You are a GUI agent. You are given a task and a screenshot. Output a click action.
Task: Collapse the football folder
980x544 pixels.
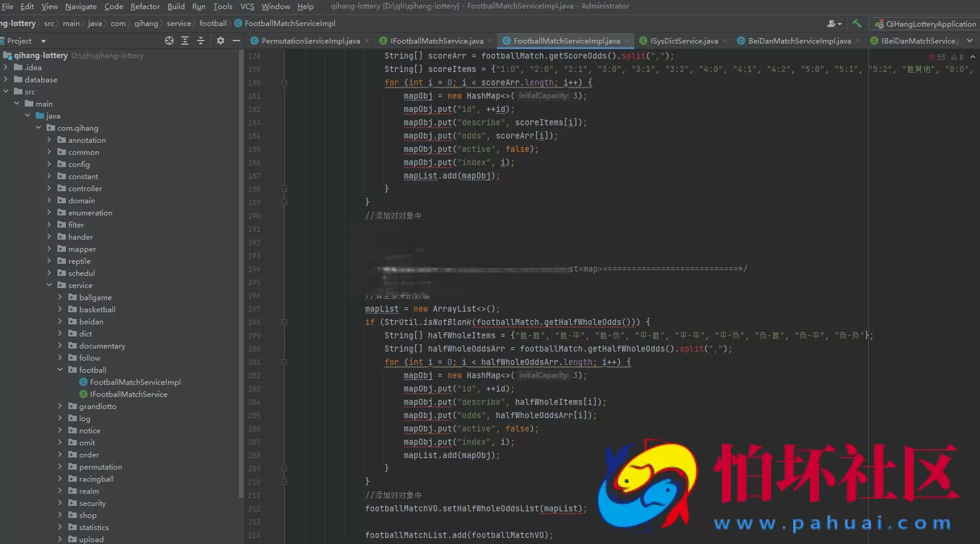[60, 370]
